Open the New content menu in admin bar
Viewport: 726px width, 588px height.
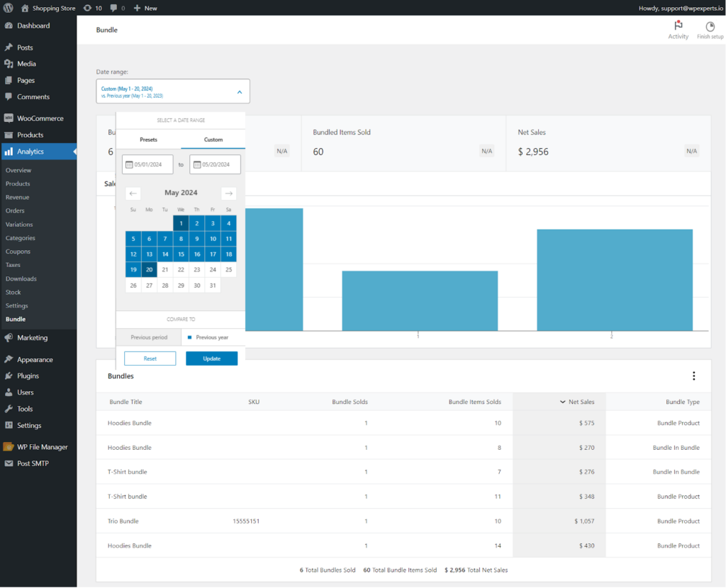(x=145, y=8)
